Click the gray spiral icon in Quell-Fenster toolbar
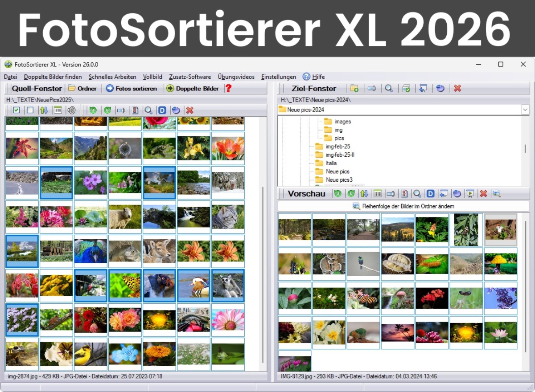 (71, 110)
